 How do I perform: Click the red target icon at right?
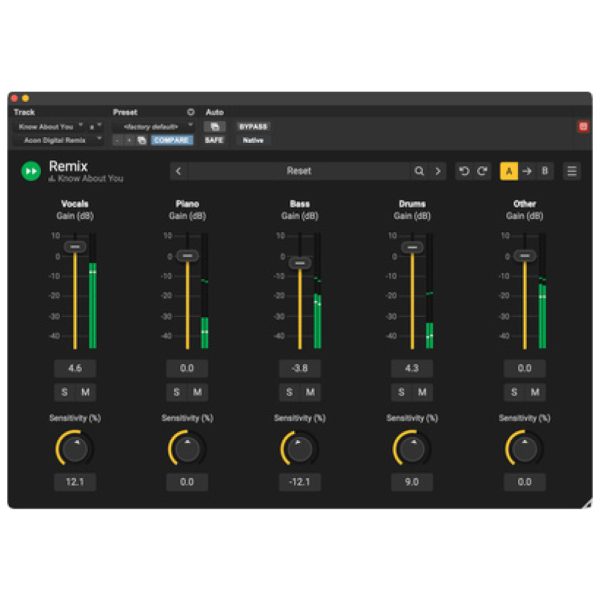(583, 127)
